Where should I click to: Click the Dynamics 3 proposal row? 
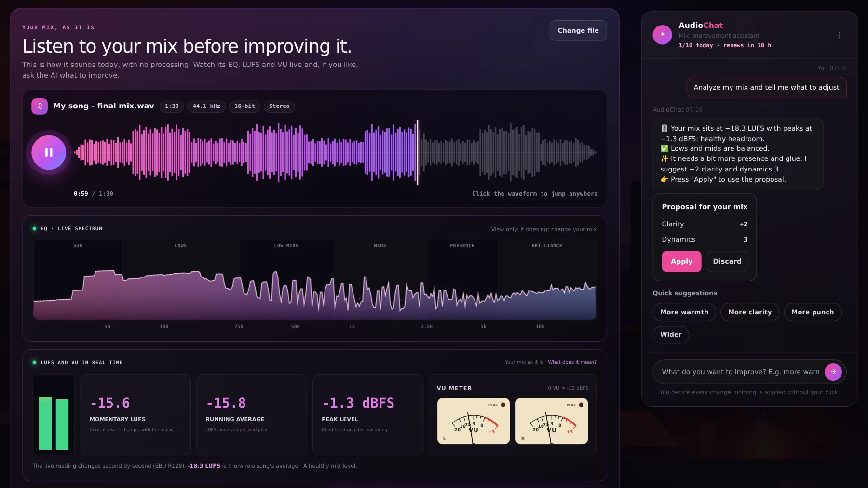click(705, 240)
